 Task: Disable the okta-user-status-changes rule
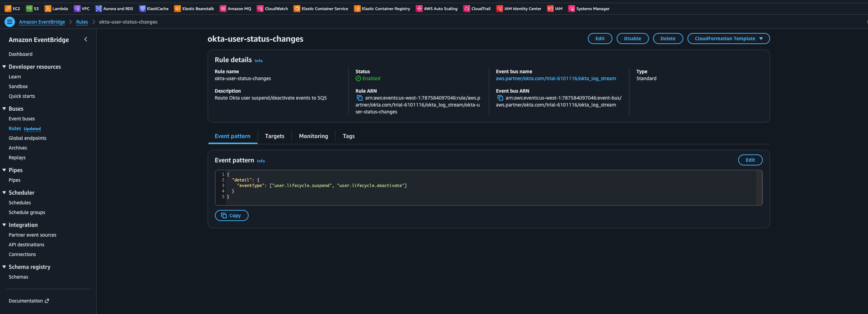632,38
